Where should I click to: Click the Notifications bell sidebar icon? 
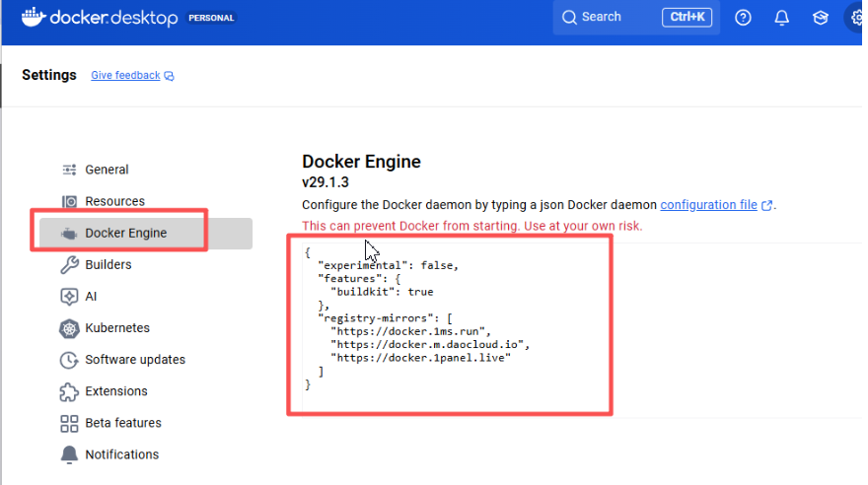tap(69, 454)
